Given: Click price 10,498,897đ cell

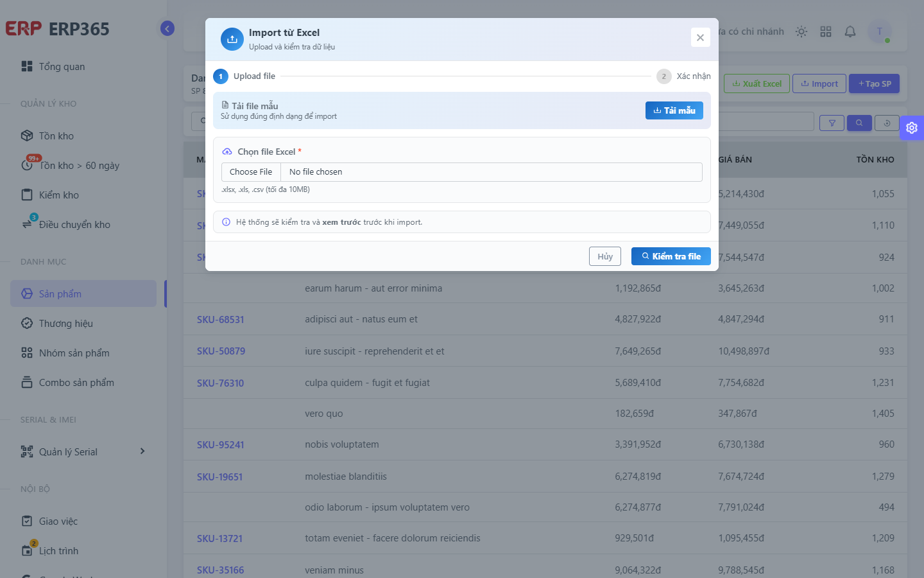Looking at the screenshot, I should [x=744, y=351].
